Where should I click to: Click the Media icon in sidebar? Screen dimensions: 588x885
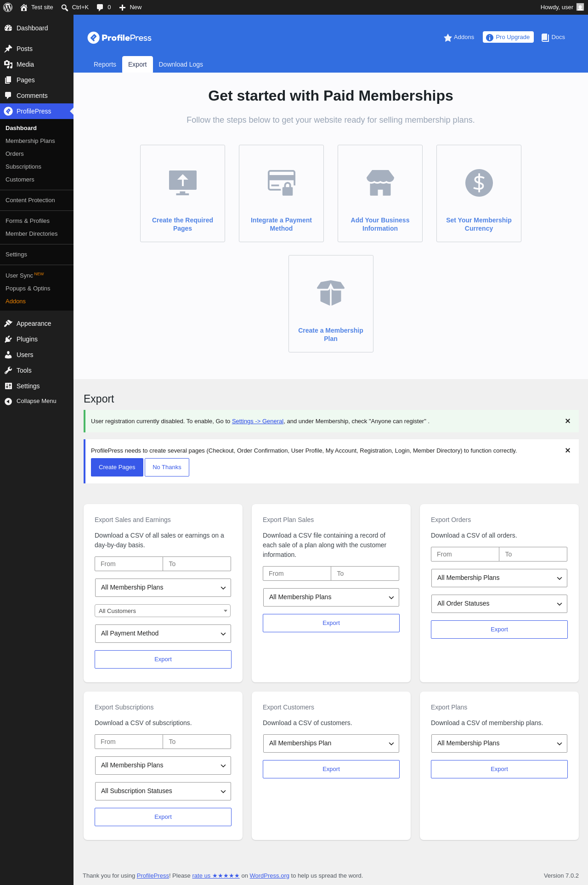pos(8,64)
